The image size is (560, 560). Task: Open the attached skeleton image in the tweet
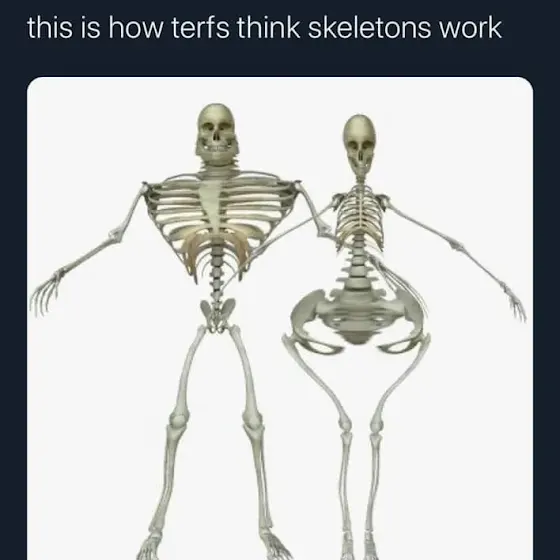(280, 318)
